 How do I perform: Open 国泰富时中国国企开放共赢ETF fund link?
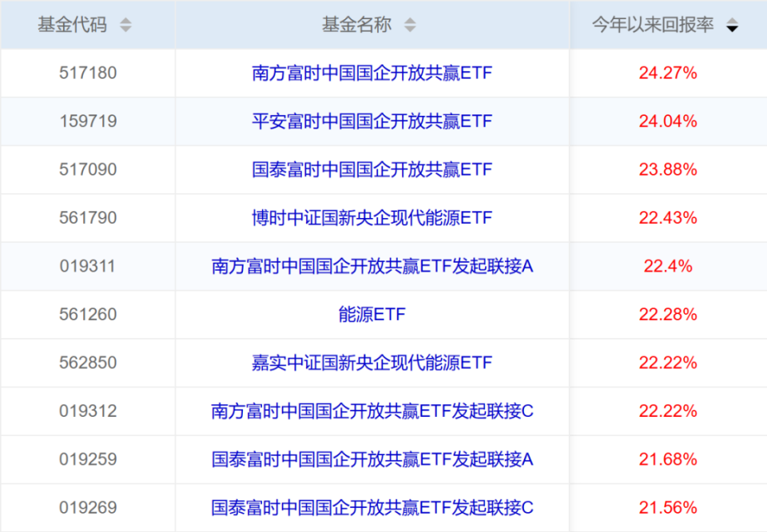tap(372, 169)
